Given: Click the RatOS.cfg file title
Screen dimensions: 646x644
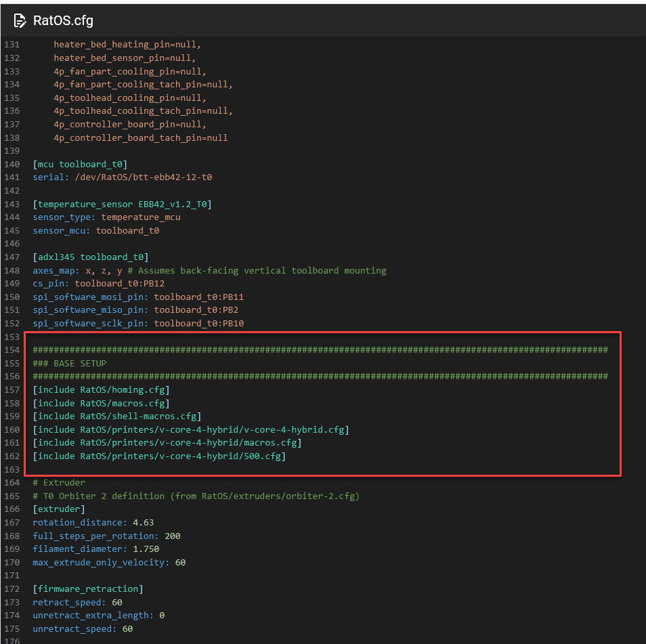Looking at the screenshot, I should tap(63, 20).
